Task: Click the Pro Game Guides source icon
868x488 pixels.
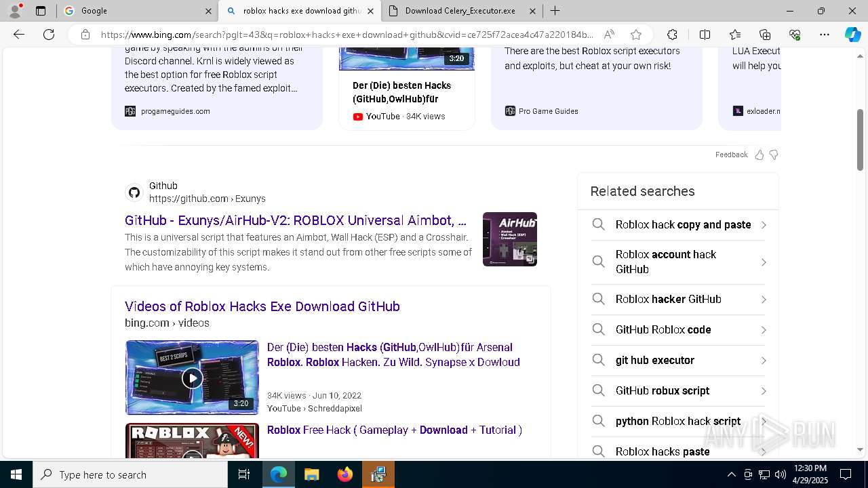Action: point(510,111)
